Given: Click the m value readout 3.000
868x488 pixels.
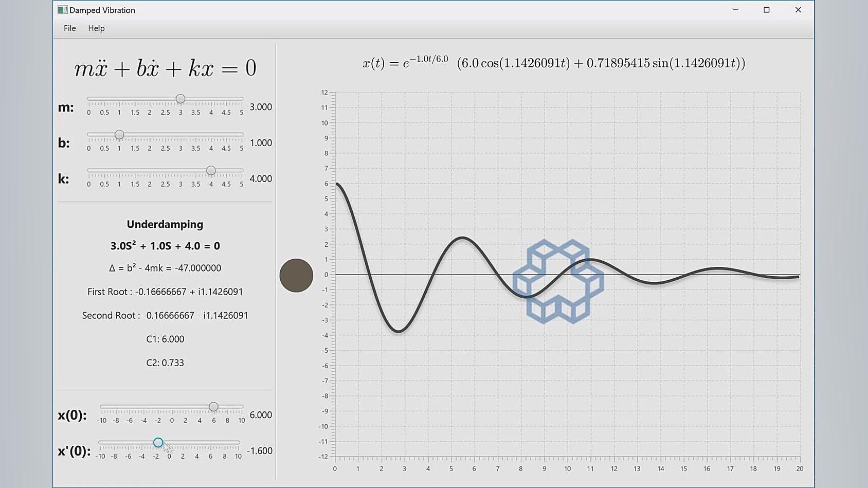Looking at the screenshot, I should click(x=260, y=106).
